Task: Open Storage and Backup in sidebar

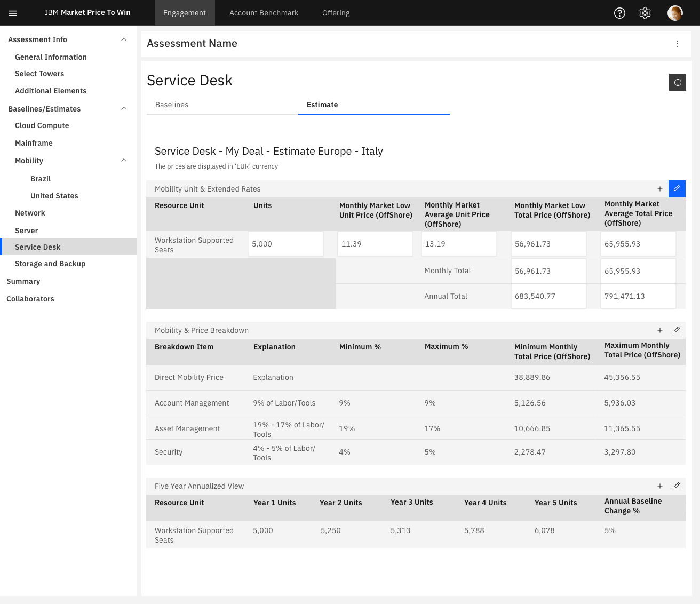Action: click(50, 264)
